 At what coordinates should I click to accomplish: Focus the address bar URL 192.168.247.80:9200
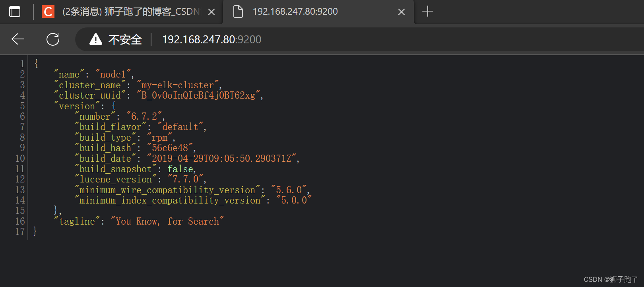point(212,39)
